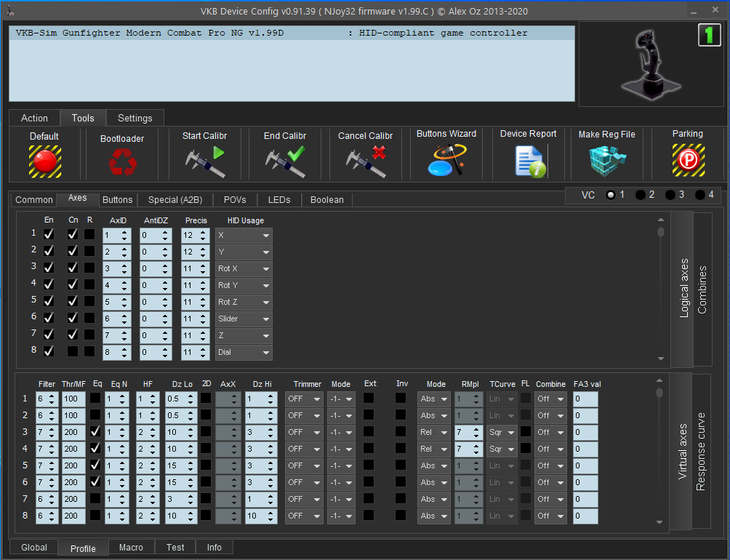Click the Default red button icon
The height and width of the screenshot is (560, 730).
point(45,161)
